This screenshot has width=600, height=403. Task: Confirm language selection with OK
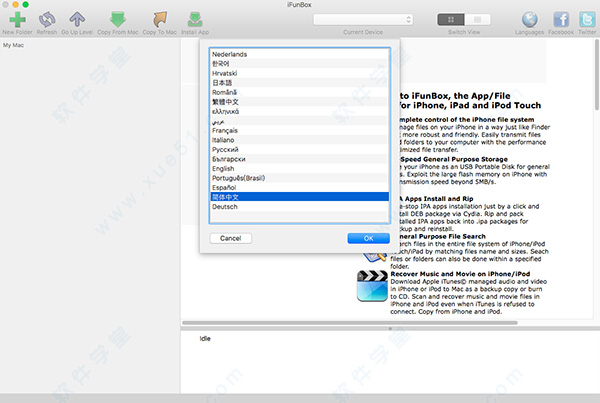pyautogui.click(x=368, y=238)
